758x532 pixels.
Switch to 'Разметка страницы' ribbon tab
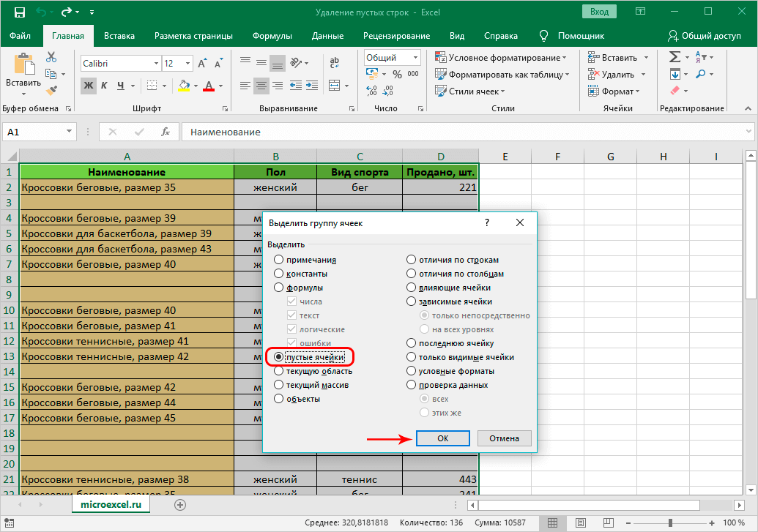tap(193, 36)
